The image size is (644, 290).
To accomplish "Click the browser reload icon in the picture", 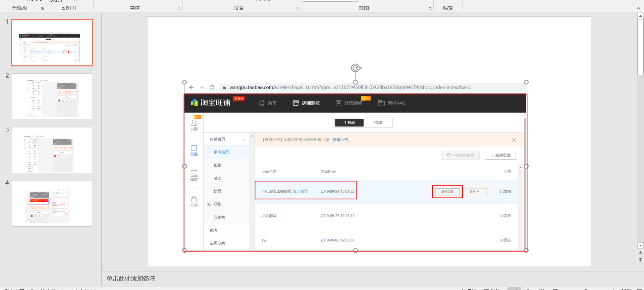I will [x=212, y=88].
